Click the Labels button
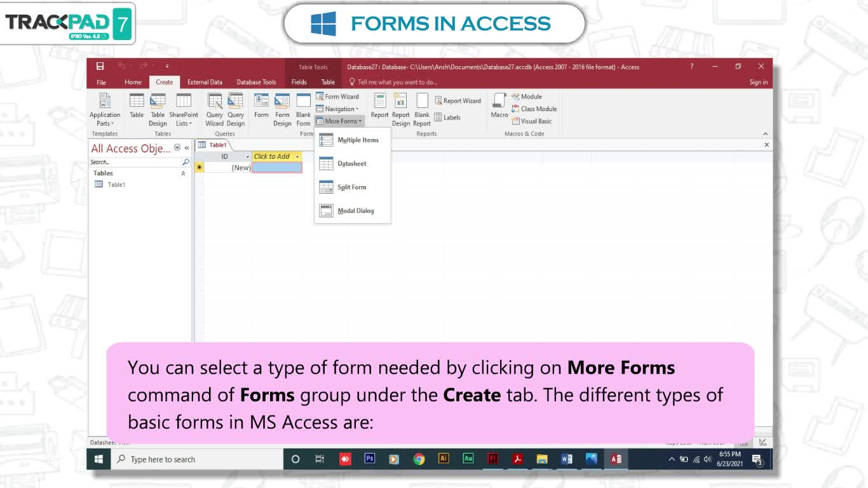This screenshot has height=488, width=868. (447, 117)
